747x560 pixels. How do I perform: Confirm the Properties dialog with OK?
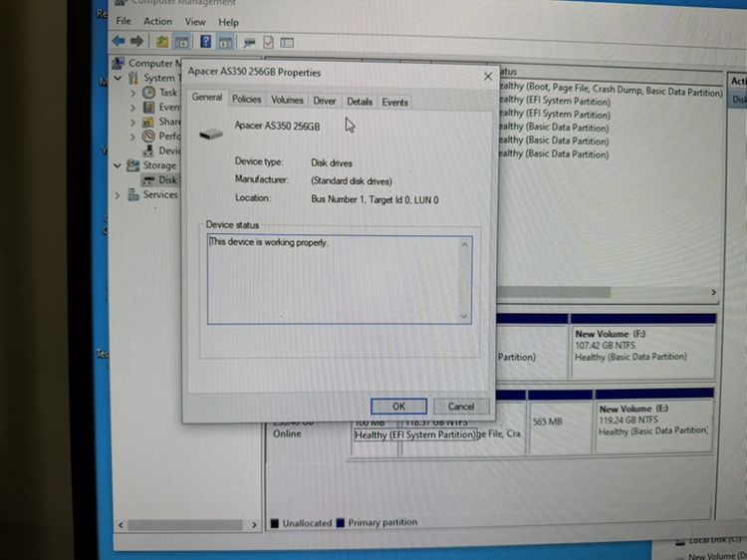pyautogui.click(x=398, y=407)
